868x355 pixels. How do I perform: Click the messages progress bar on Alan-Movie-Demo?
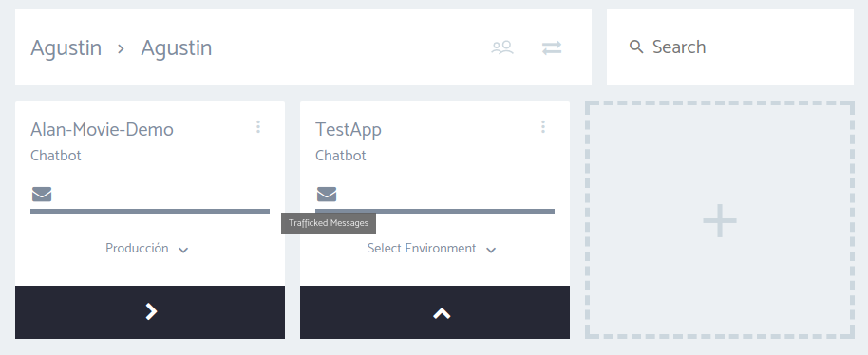(150, 211)
